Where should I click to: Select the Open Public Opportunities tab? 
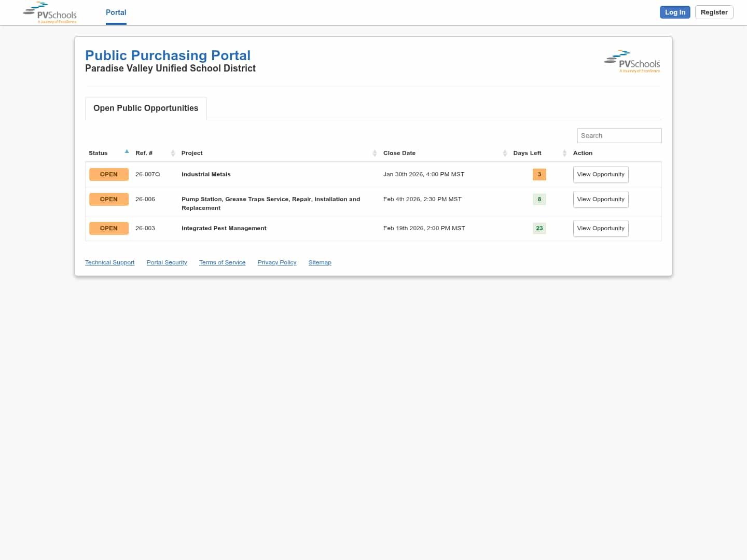(x=146, y=108)
